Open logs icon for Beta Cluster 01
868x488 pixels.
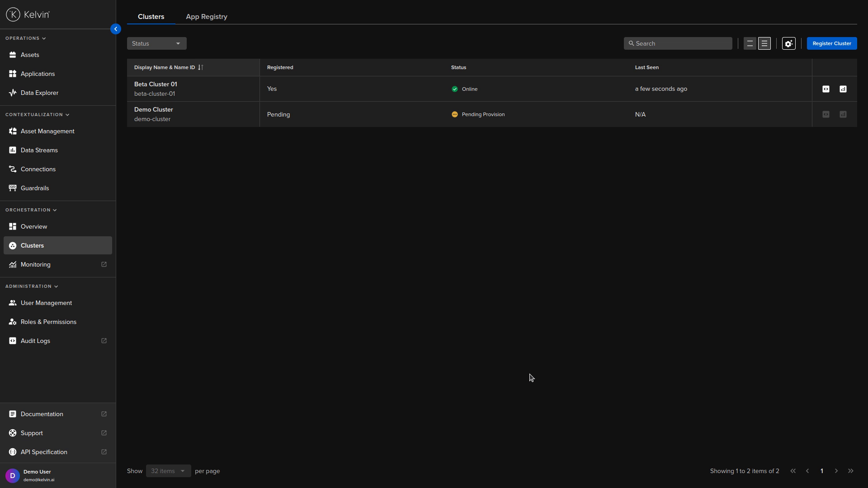[x=826, y=89]
